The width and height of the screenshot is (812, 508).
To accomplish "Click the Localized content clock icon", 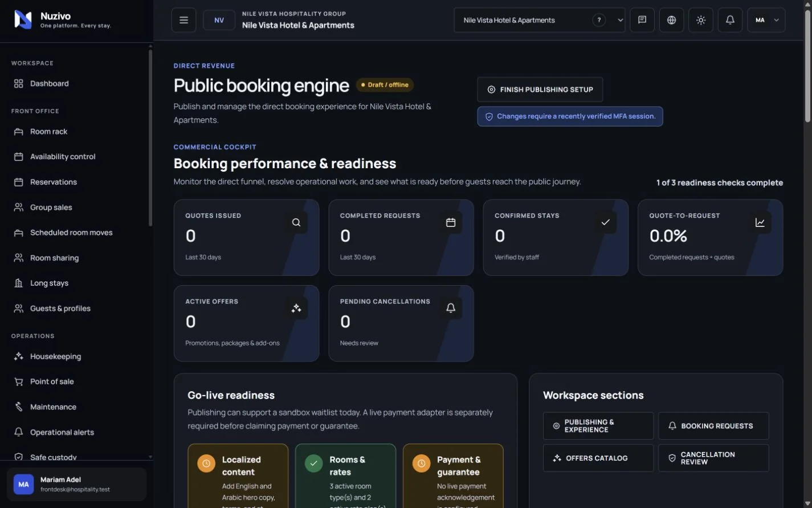I will pos(206,464).
